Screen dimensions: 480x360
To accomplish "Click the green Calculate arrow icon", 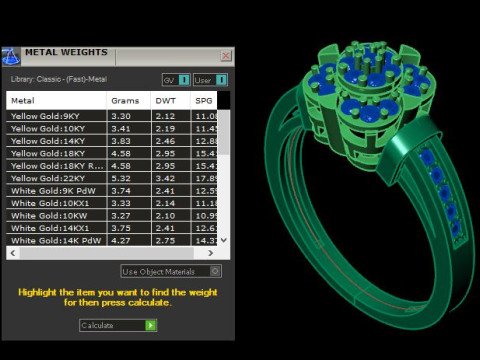I will pos(151,325).
